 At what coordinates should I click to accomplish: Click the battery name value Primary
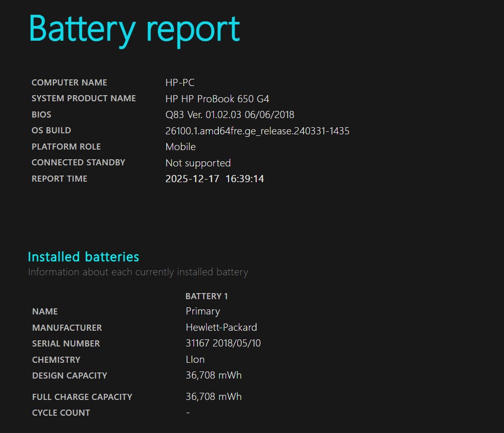click(203, 311)
